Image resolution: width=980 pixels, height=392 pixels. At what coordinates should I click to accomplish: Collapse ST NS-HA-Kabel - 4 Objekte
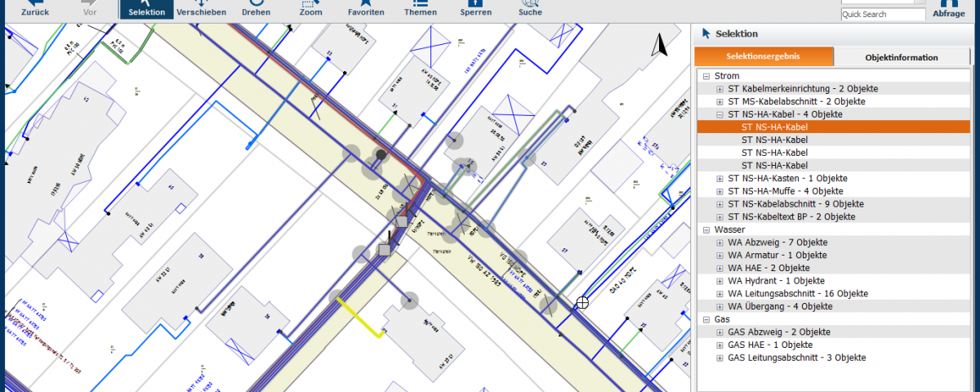(719, 114)
